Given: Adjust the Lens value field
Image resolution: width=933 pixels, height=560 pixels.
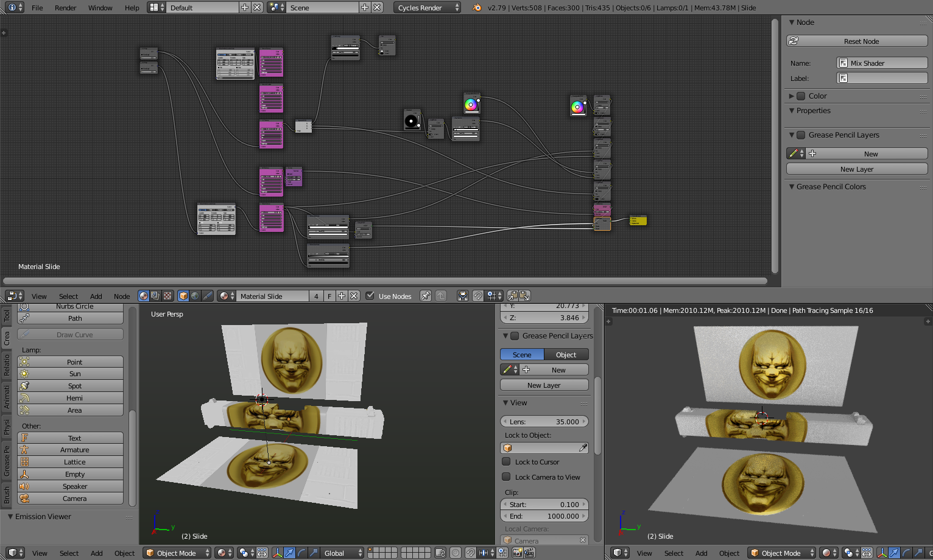Looking at the screenshot, I should pos(544,421).
